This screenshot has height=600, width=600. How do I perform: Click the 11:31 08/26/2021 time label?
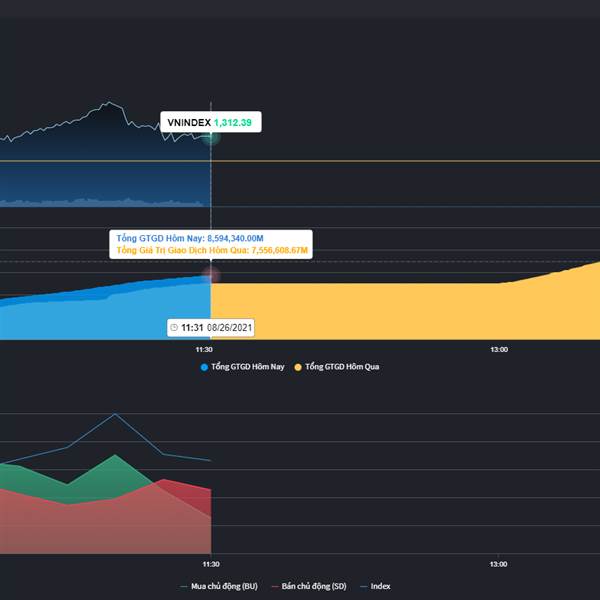tap(211, 328)
